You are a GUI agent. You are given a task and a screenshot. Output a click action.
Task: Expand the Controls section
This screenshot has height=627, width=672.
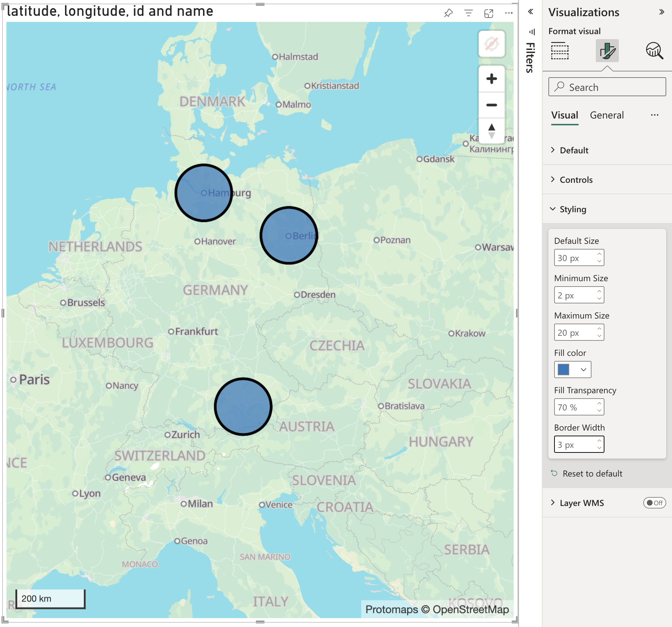tap(576, 180)
